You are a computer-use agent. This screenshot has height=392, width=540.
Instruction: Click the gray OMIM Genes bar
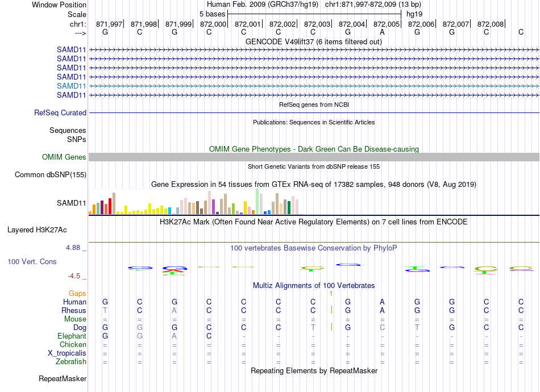314,157
